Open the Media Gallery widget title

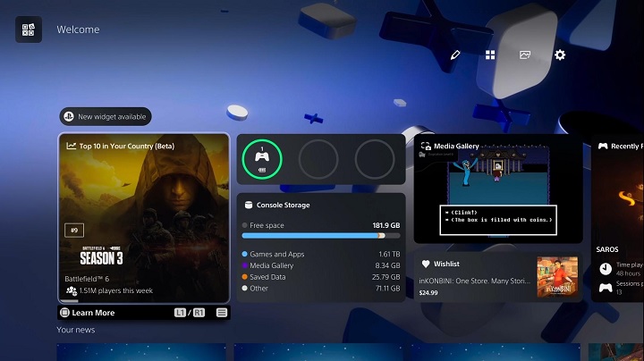pos(456,146)
